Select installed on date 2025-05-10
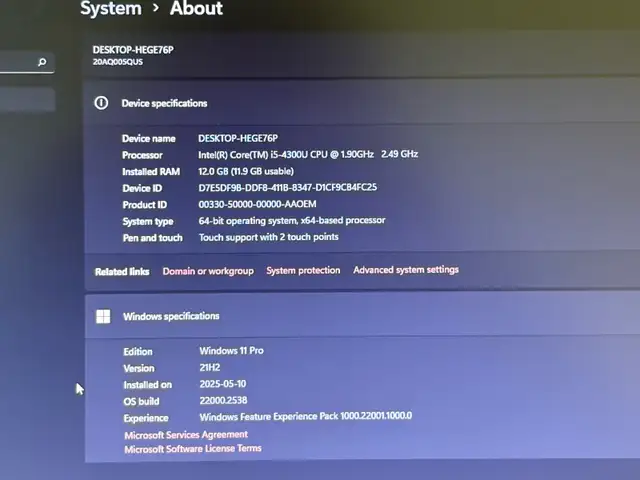Screen dimensions: 640x480 pos(223,384)
